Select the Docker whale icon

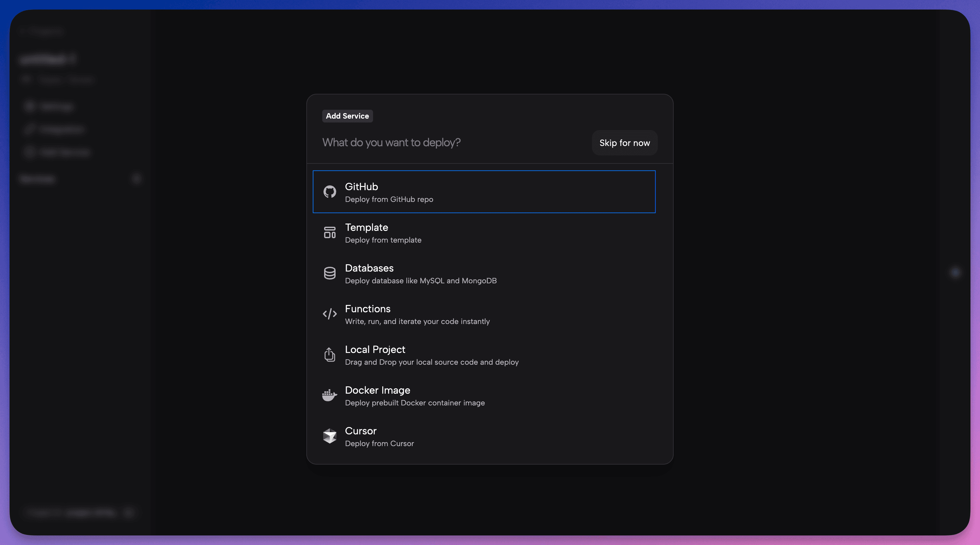pos(330,395)
